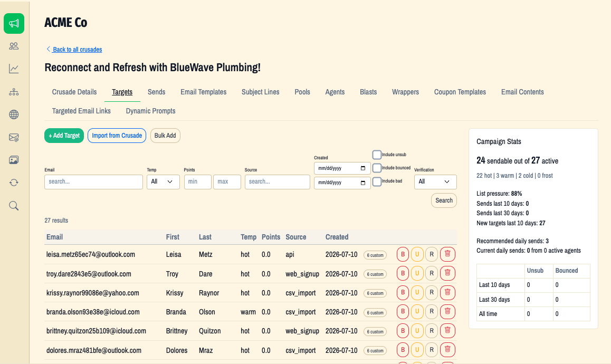Open 6 custom badge for Leisa Metz
Screen dimensions: 611x364
[x=375, y=255]
